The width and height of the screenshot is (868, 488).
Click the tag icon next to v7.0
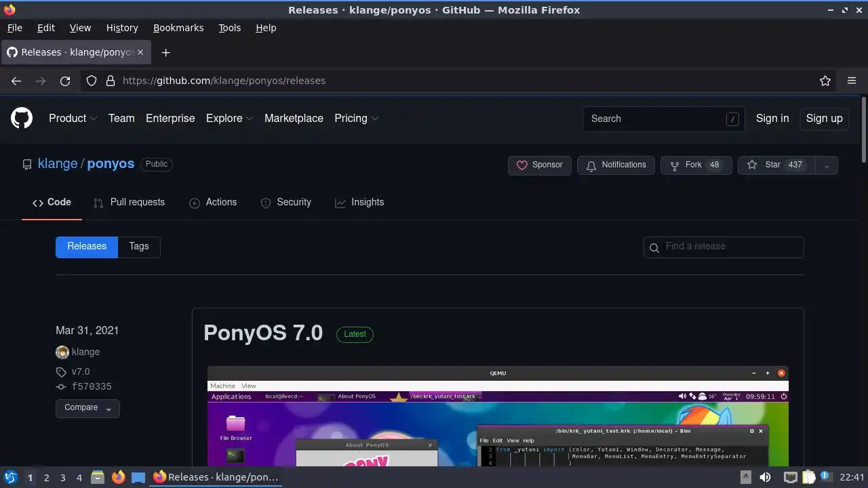point(61,371)
